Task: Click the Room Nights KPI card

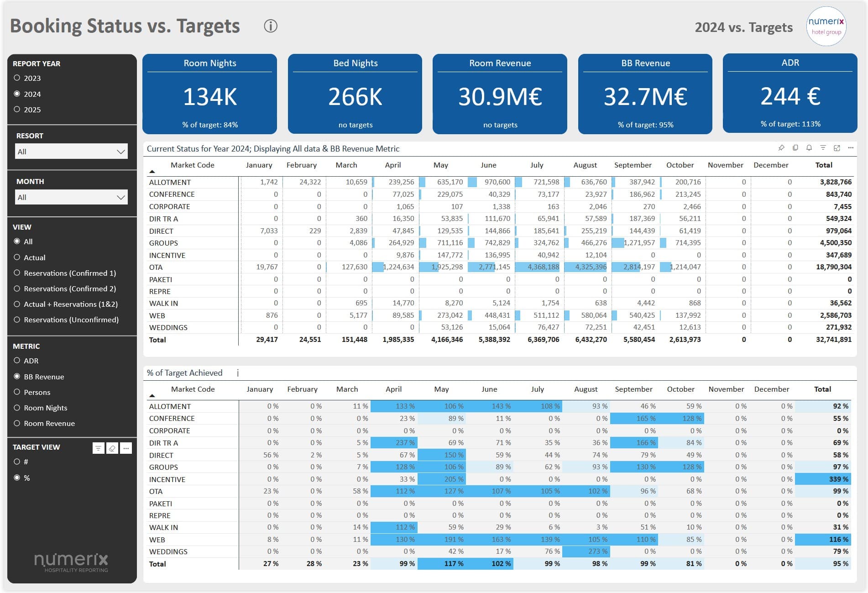Action: [x=209, y=94]
